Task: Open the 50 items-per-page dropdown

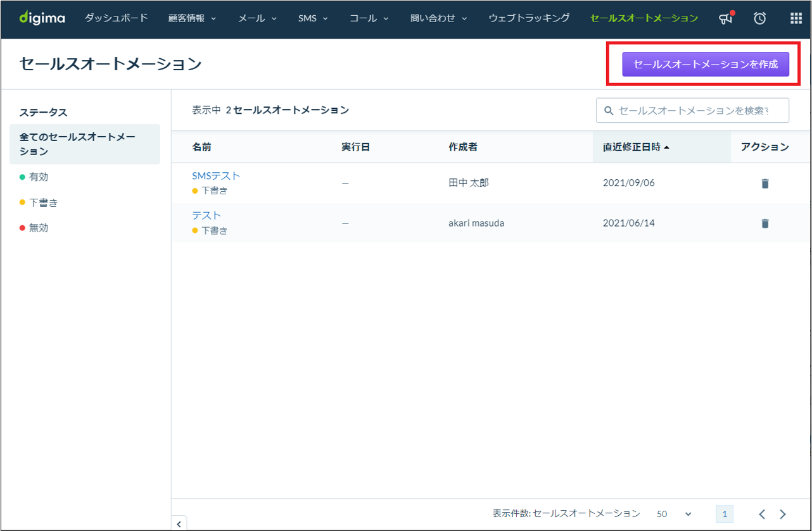Action: 674,514
